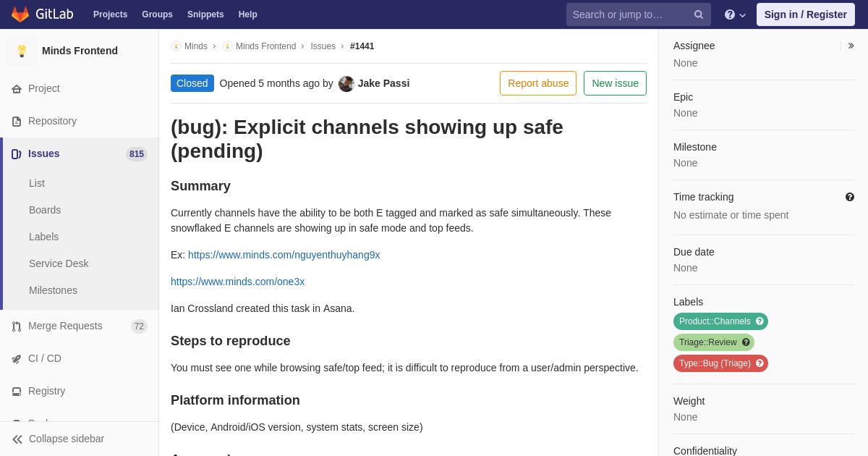Click the Type::Bug (Triage) label

(720, 363)
